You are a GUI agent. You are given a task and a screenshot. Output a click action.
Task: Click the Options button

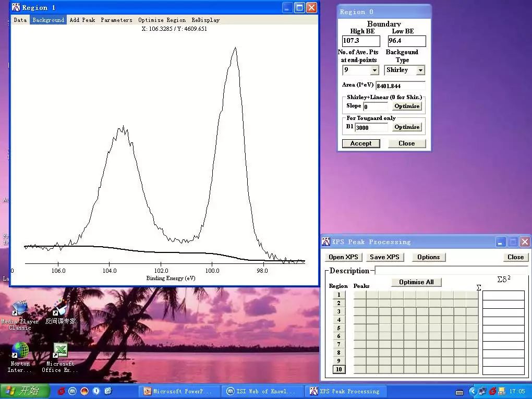pos(429,257)
